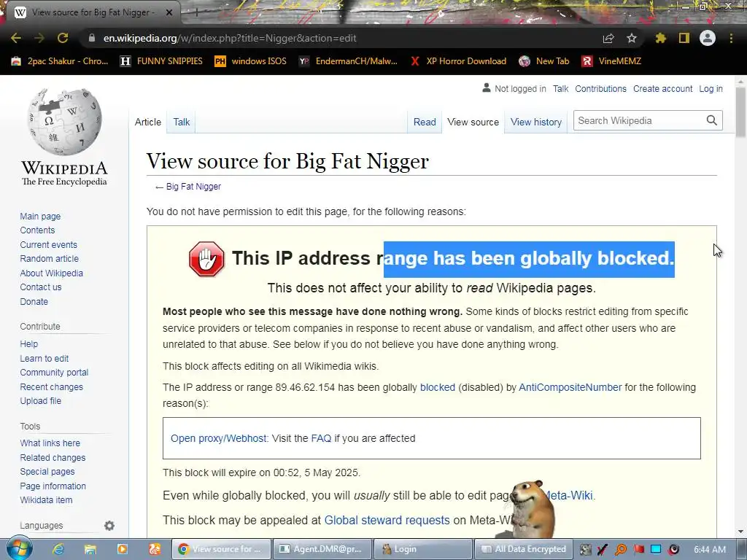Open Windows Explorer folder icon in taskbar
This screenshot has height=560, width=747.
[90, 549]
